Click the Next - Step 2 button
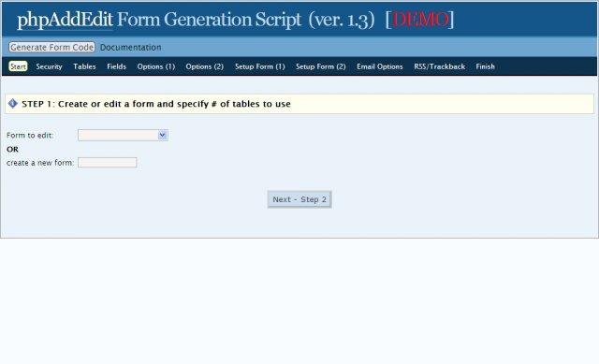Screen dimensions: 599x364 pyautogui.click(x=299, y=199)
